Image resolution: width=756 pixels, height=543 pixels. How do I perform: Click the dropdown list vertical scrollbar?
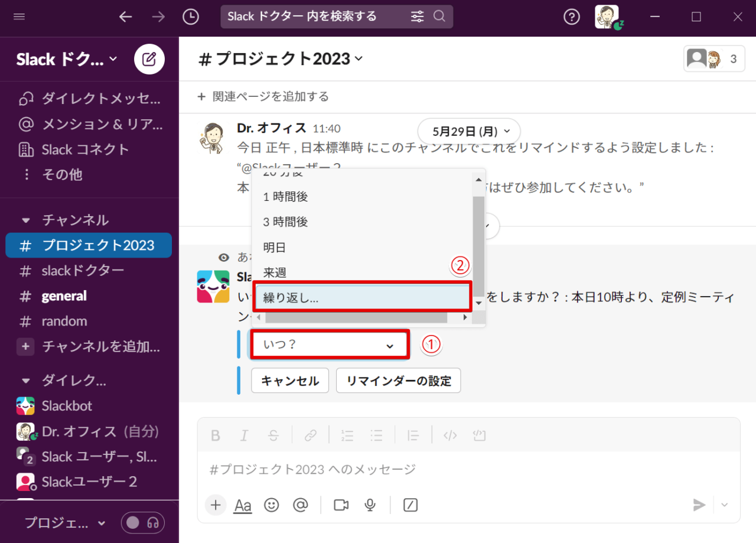click(478, 246)
